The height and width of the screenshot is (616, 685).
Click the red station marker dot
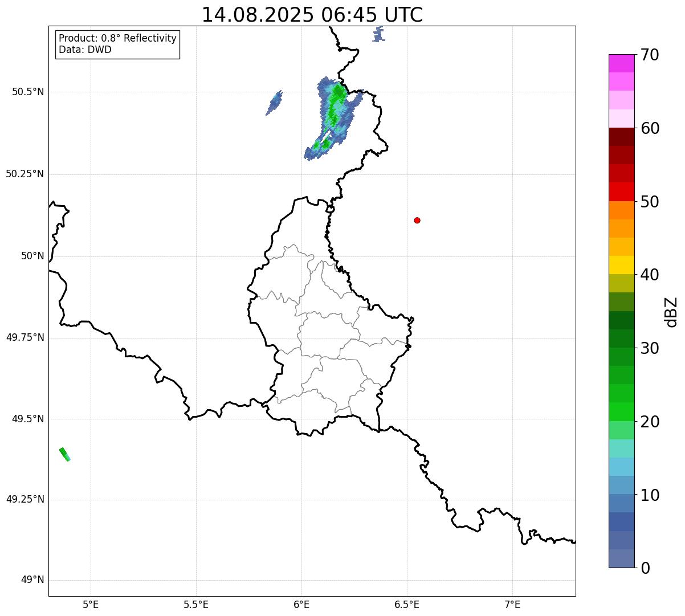coord(417,221)
